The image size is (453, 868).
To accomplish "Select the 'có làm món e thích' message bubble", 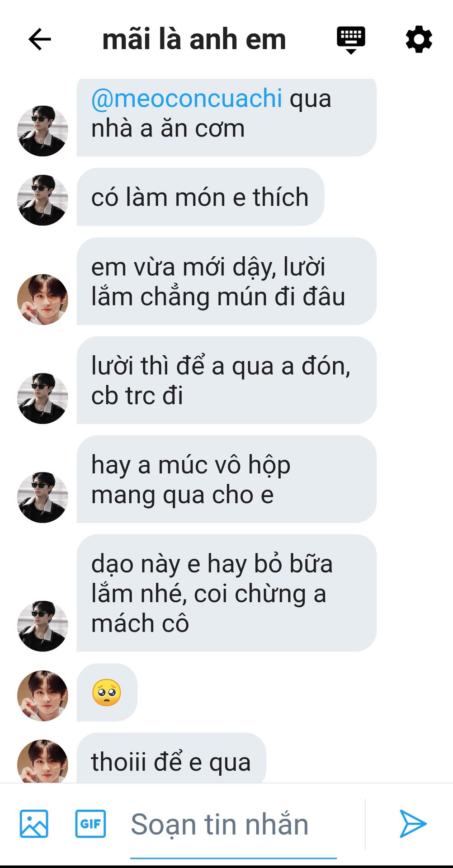I will 200,197.
